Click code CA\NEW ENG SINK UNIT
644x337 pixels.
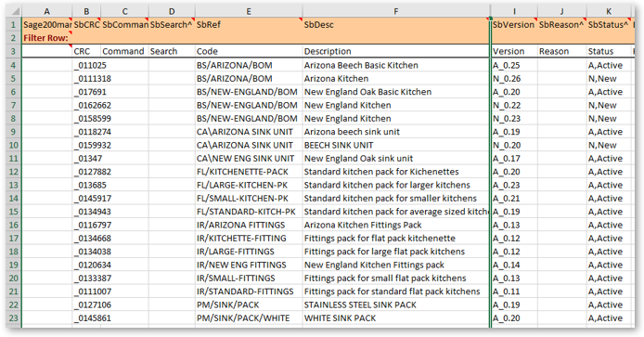pyautogui.click(x=249, y=158)
